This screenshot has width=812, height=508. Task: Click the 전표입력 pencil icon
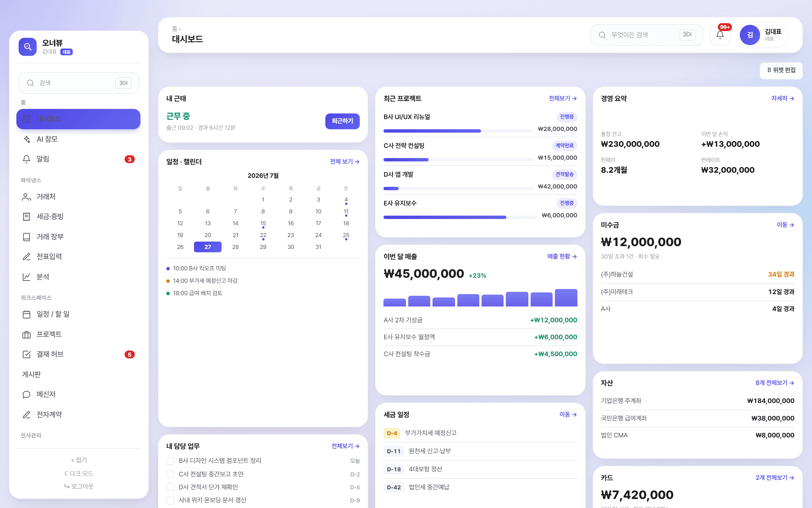[27, 257]
